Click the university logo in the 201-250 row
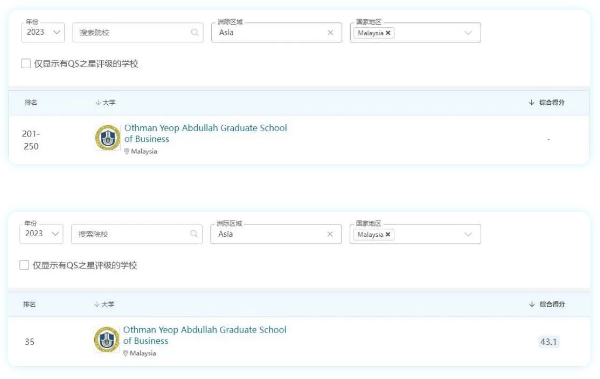 tap(108, 137)
